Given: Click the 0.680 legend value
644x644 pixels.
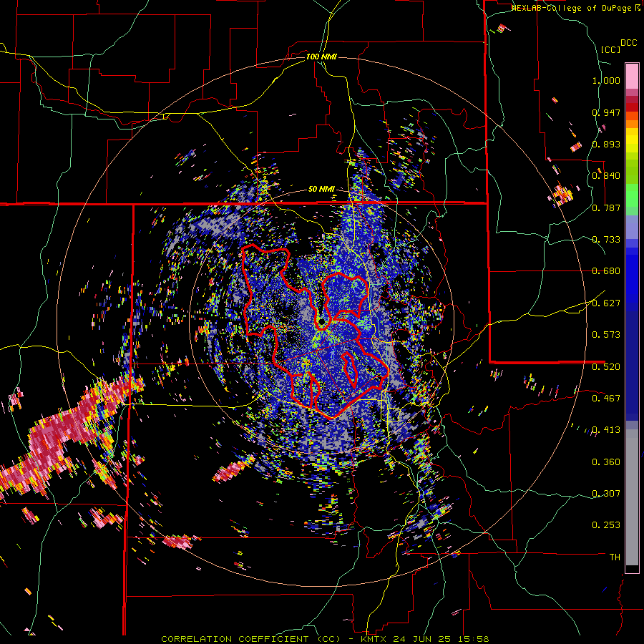Looking at the screenshot, I should 606,271.
